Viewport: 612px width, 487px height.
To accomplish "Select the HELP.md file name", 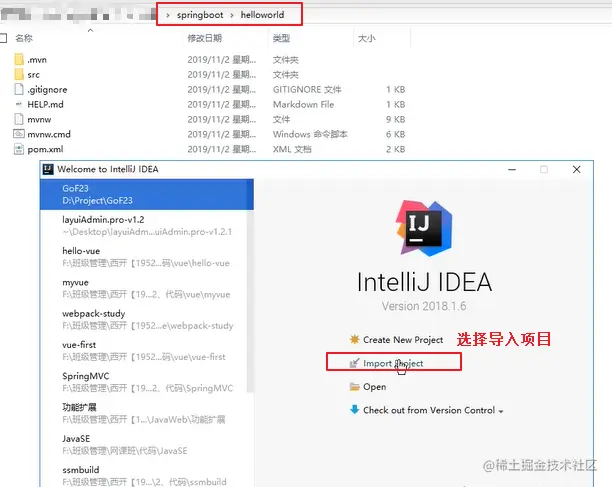I will tap(45, 104).
